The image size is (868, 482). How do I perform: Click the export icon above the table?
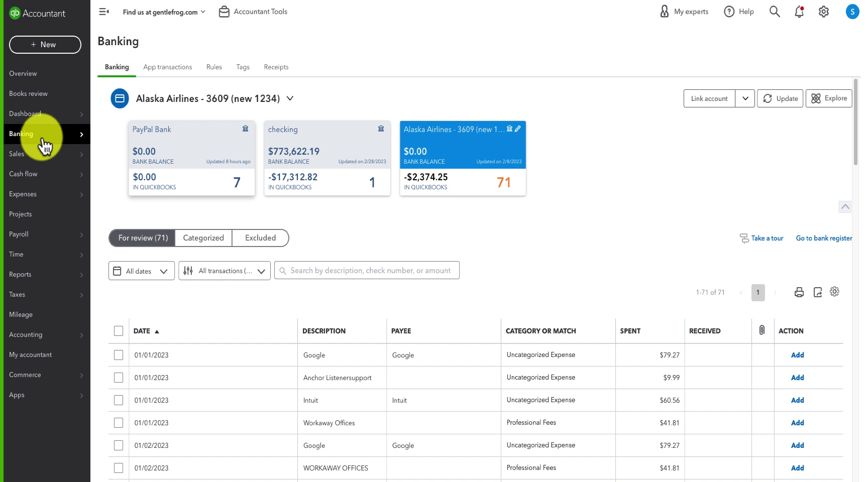click(x=818, y=292)
